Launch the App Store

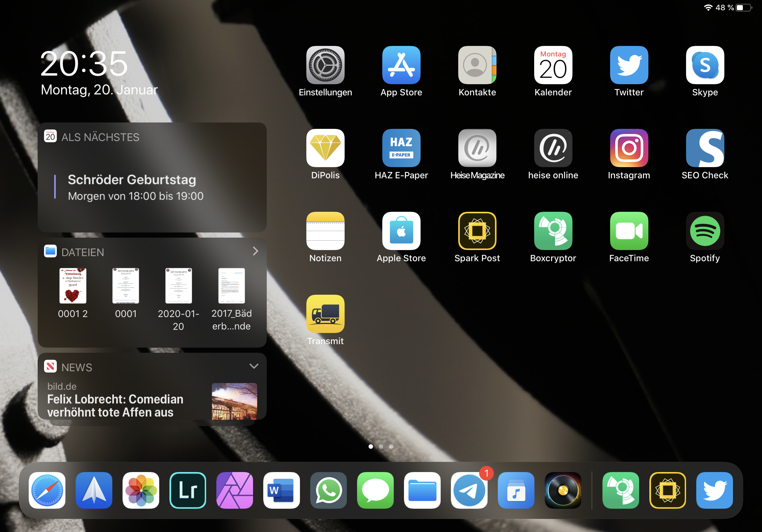[401, 65]
